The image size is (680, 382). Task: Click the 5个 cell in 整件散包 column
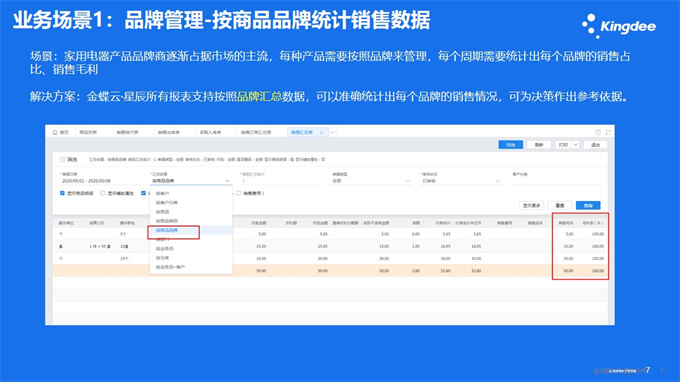pyautogui.click(x=124, y=234)
